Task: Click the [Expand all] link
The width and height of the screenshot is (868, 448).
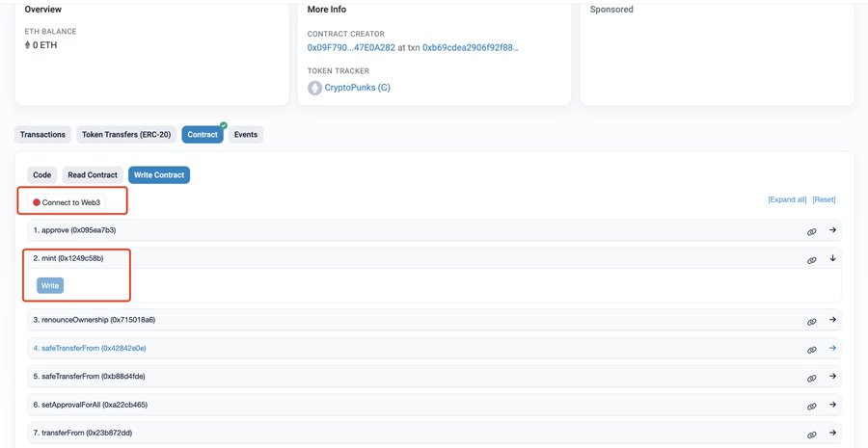Action: click(x=787, y=199)
